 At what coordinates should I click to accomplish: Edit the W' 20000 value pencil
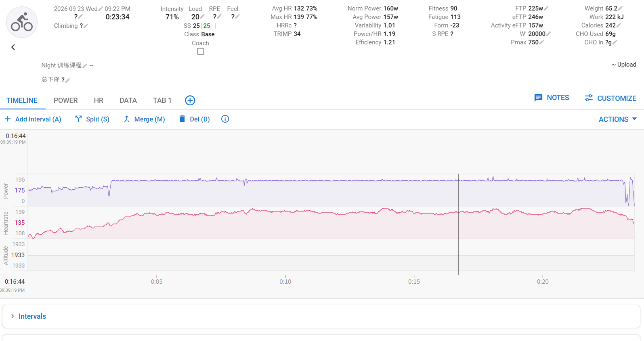point(548,34)
